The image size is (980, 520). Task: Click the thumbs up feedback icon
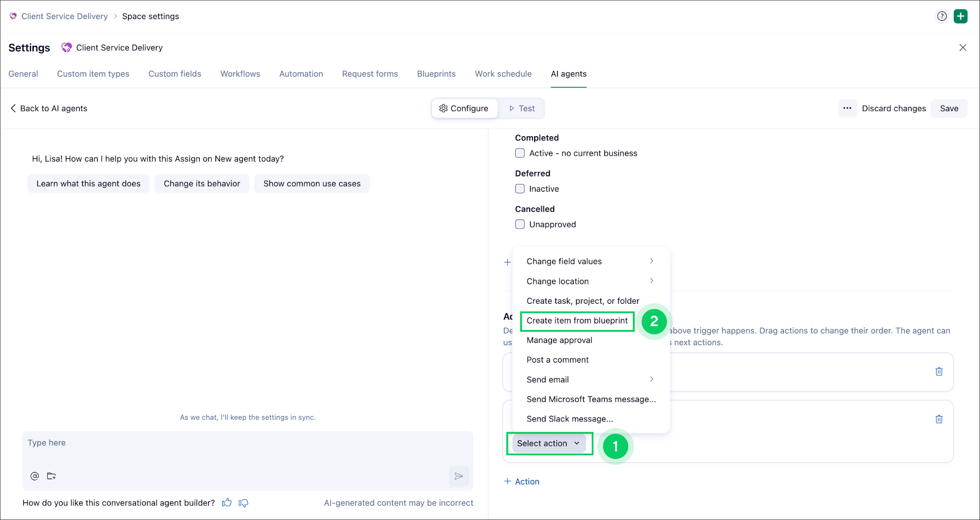[x=227, y=503]
